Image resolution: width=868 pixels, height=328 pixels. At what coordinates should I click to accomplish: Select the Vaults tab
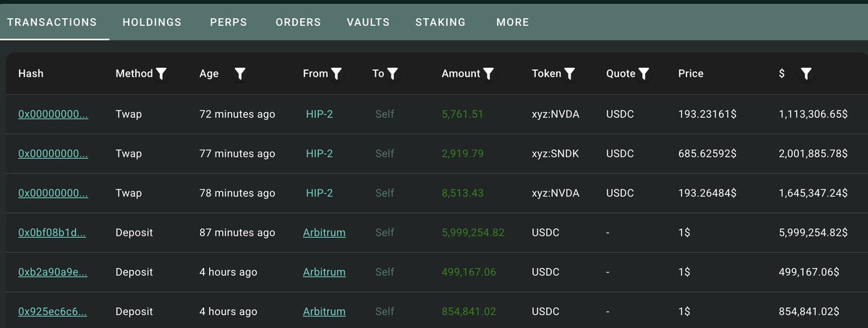coord(368,22)
